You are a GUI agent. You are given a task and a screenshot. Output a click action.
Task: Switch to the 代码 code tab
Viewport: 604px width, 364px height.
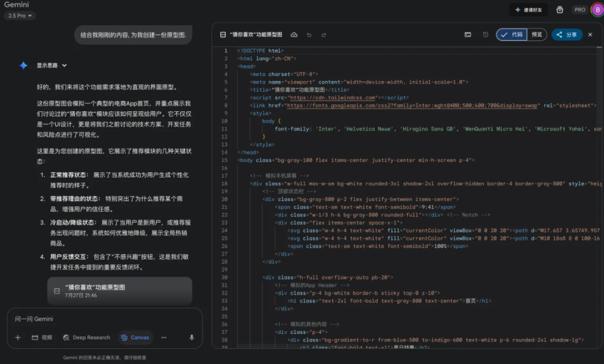(512, 35)
